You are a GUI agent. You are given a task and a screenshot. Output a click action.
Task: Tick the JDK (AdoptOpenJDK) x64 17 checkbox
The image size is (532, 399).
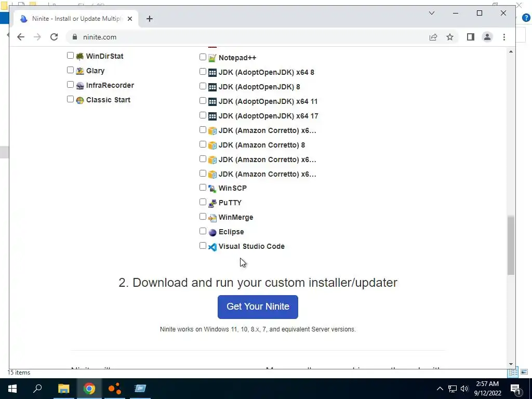click(203, 115)
